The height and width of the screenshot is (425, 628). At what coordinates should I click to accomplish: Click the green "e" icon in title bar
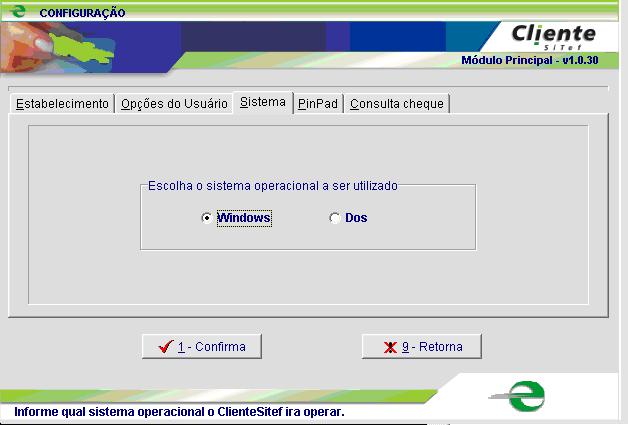click(x=17, y=12)
